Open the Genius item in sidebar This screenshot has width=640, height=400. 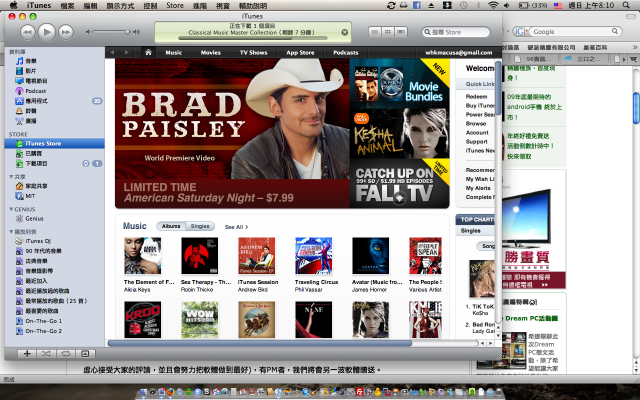click(x=29, y=218)
